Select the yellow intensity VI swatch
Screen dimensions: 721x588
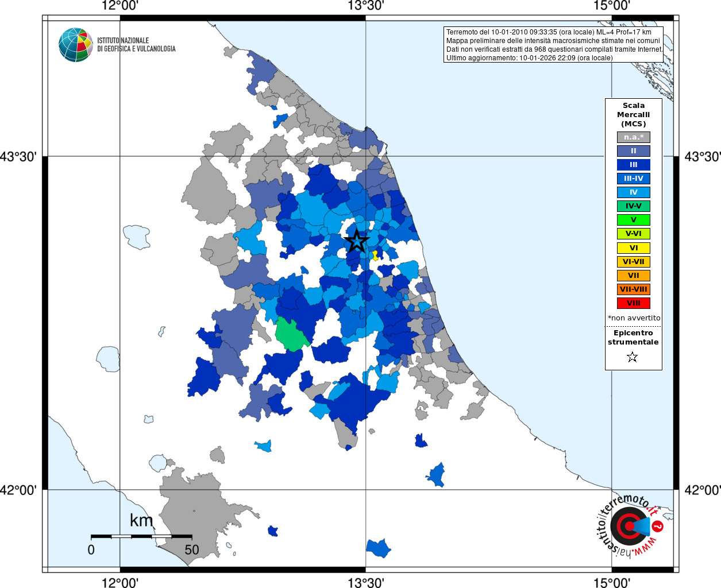pos(634,248)
